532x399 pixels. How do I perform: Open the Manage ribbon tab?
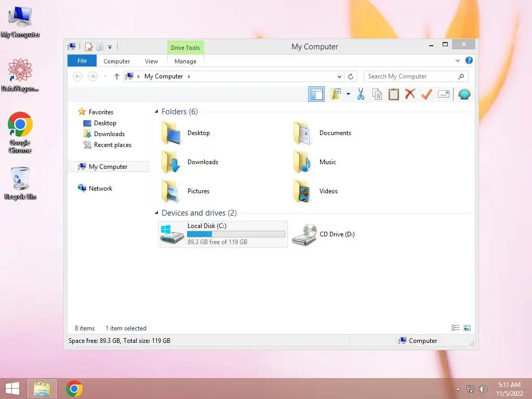(185, 61)
